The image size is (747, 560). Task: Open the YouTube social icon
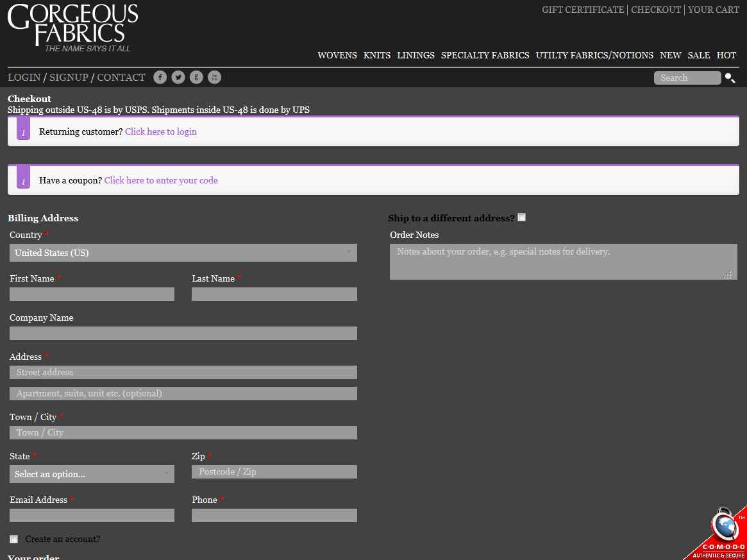point(215,78)
